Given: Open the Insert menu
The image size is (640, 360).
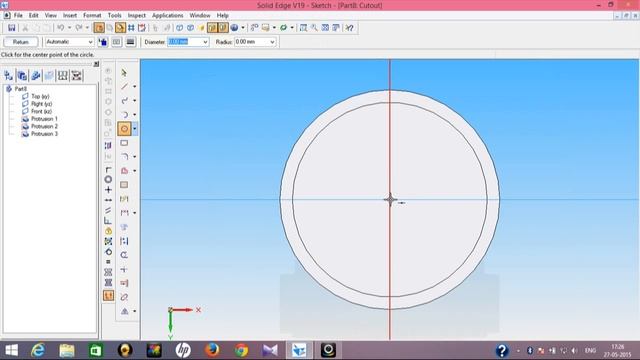Looking at the screenshot, I should pos(70,15).
